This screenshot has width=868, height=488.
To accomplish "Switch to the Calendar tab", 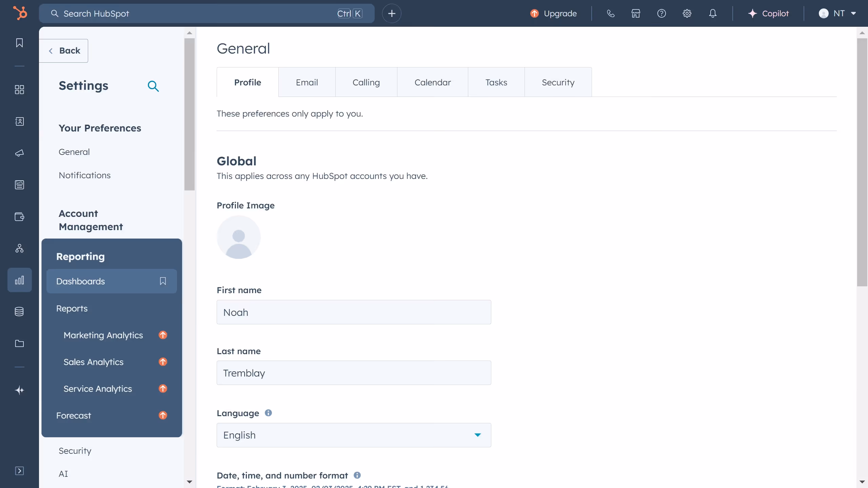I will coord(432,82).
